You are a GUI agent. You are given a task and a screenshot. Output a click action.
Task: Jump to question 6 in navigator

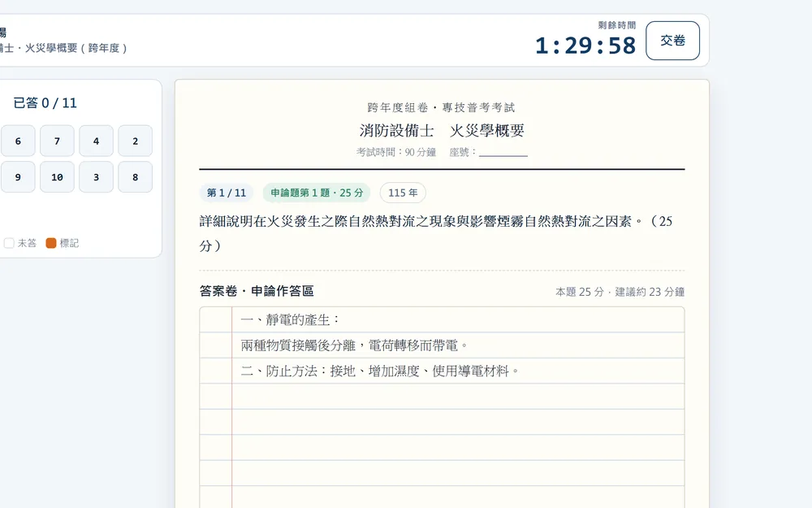[18, 141]
